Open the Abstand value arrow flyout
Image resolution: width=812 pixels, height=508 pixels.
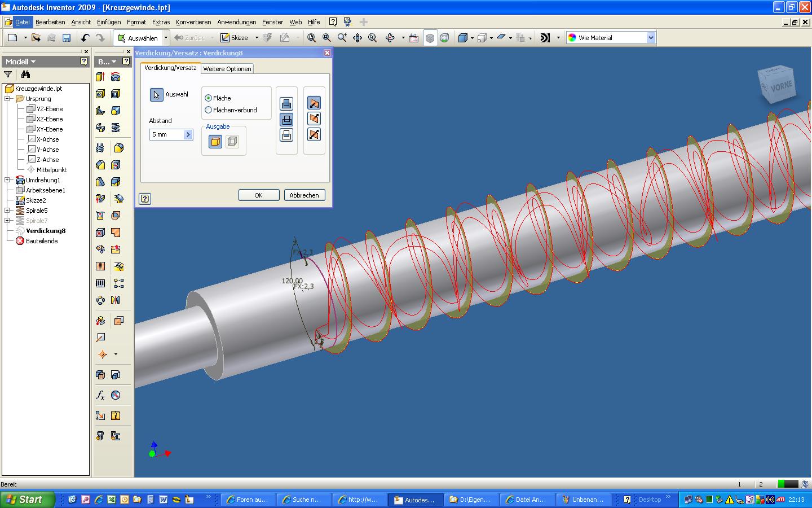(188, 134)
